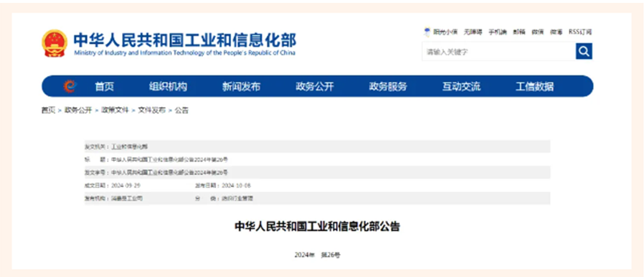The height and width of the screenshot is (277, 644).
Task: Click the 中华人民共和国工业和信息化部公告 heading
Action: tap(317, 227)
